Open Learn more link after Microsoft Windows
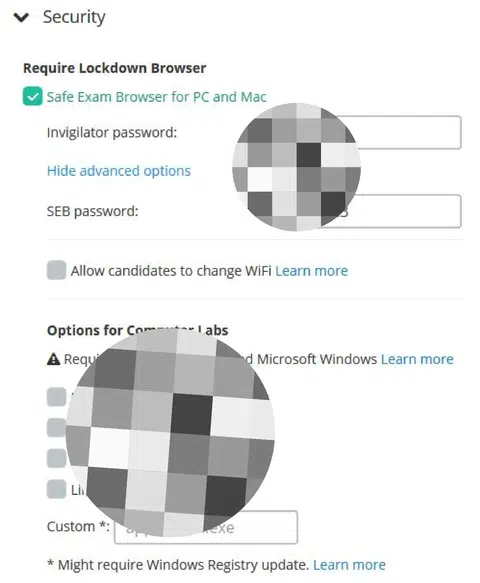This screenshot has width=480, height=583. click(x=417, y=359)
